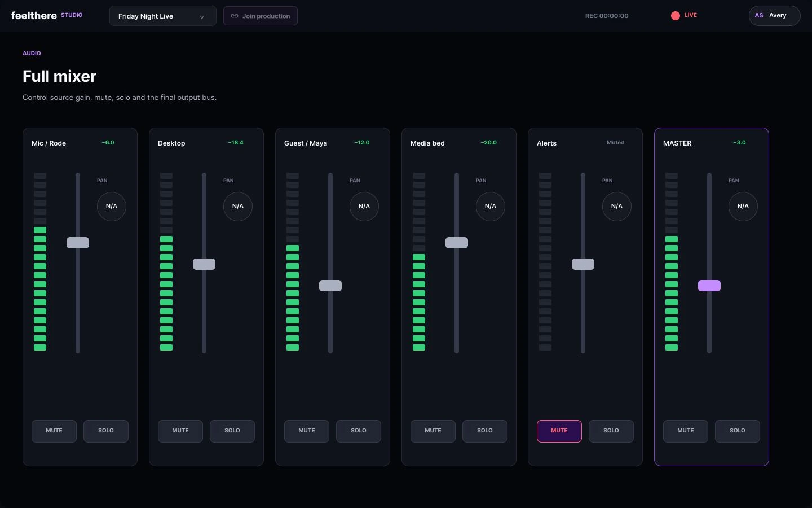The image size is (812, 508).
Task: Mute the Guest / Maya channel
Action: (x=307, y=431)
